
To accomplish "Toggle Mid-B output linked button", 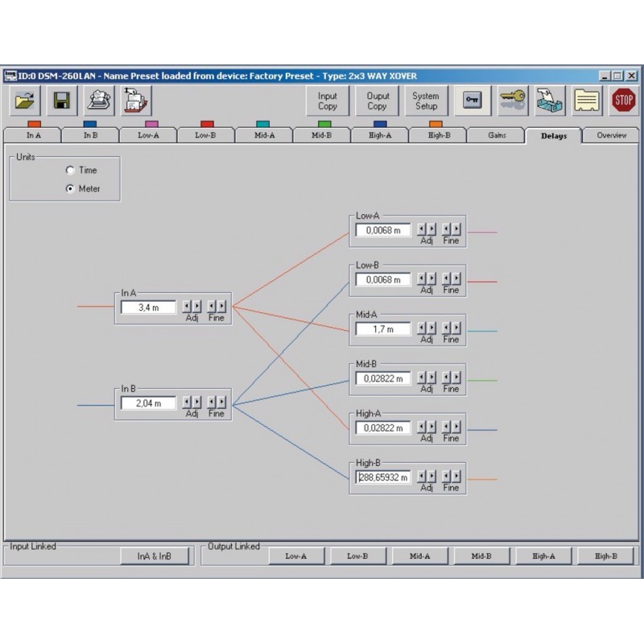I will [481, 556].
